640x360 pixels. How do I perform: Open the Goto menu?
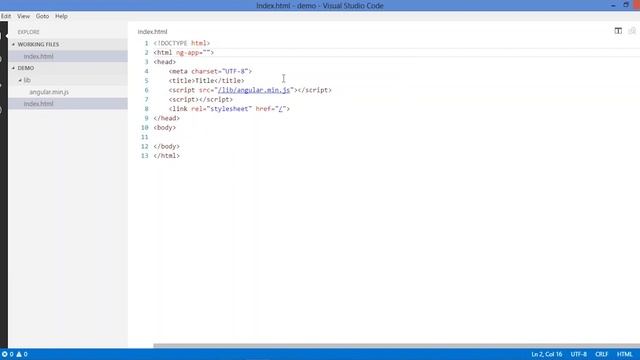(42, 16)
